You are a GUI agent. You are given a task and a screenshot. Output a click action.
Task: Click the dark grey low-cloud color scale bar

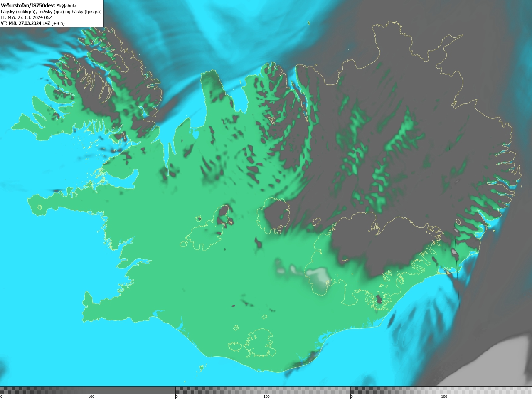coord(88,390)
